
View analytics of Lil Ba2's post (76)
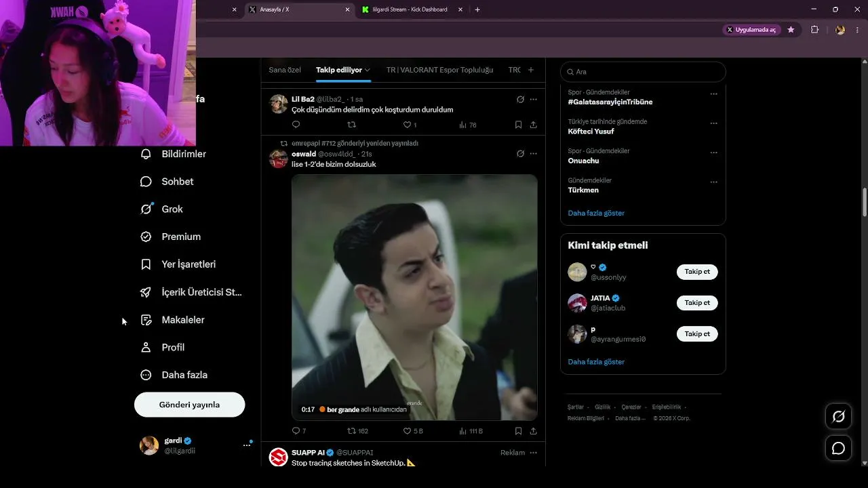468,125
